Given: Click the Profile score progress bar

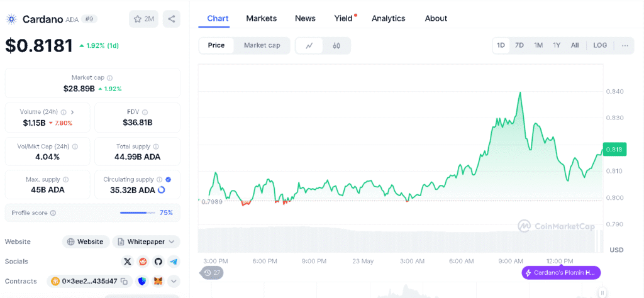Looking at the screenshot, I should (x=138, y=212).
